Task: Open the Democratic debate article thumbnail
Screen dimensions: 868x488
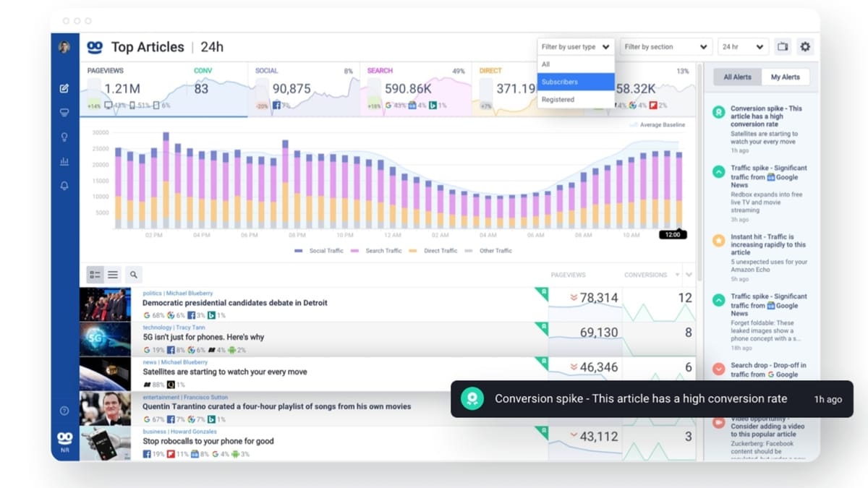Action: pyautogui.click(x=106, y=304)
